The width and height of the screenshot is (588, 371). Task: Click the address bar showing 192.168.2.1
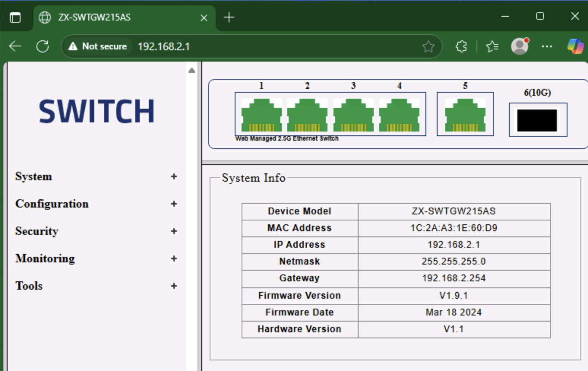click(x=266, y=46)
